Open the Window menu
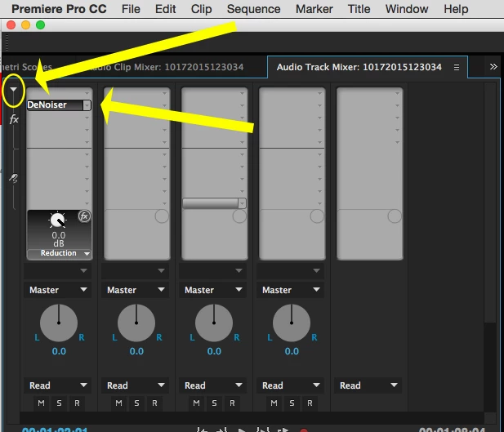This screenshot has width=504, height=432. coord(407,9)
